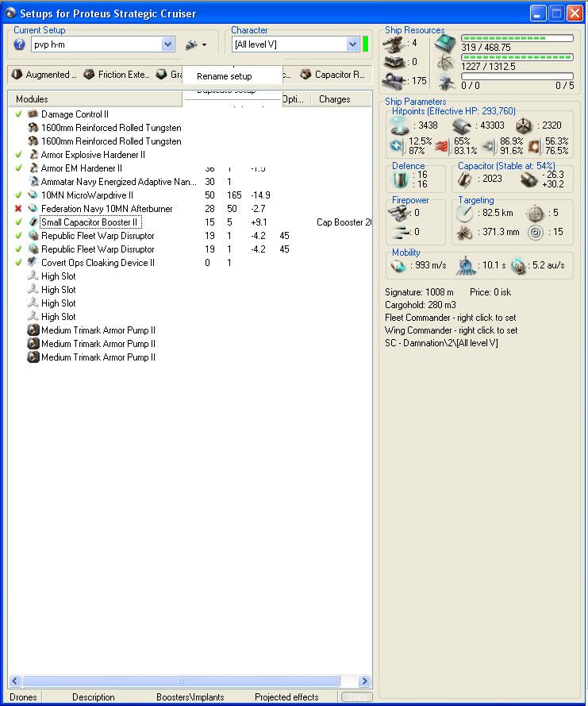
Task: Expand the Current Setup dropdown arrow
Action: point(167,44)
